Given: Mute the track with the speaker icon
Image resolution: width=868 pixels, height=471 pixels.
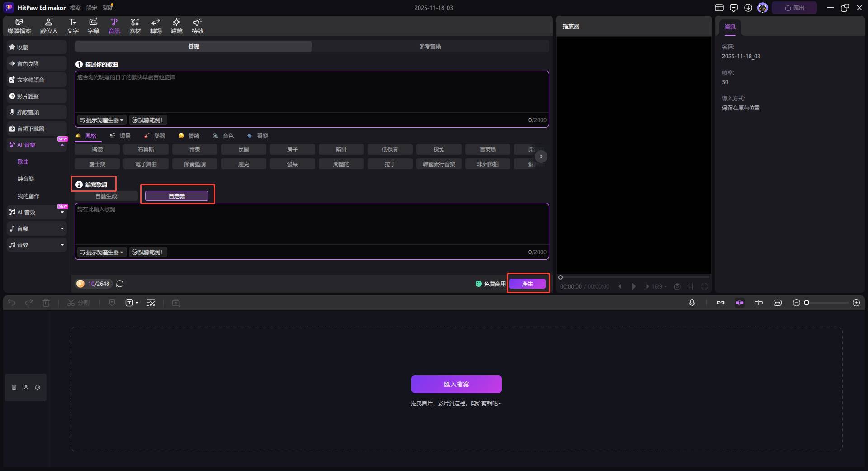Looking at the screenshot, I should point(38,387).
